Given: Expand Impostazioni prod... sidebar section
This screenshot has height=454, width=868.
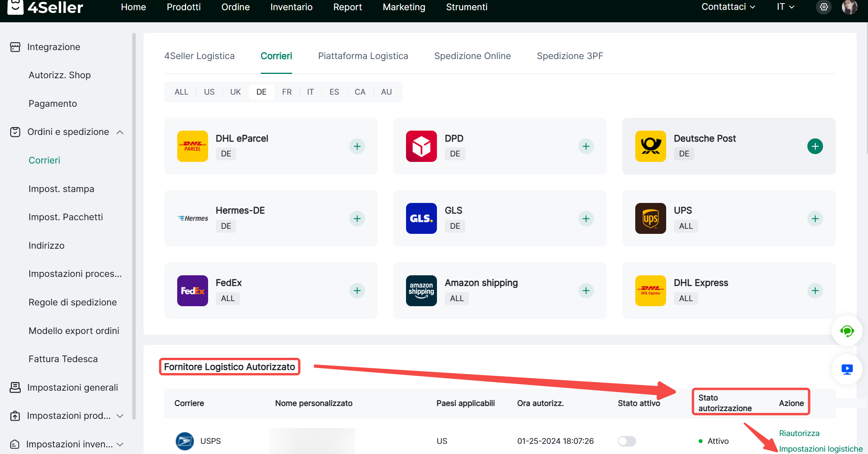Looking at the screenshot, I should coord(120,416).
